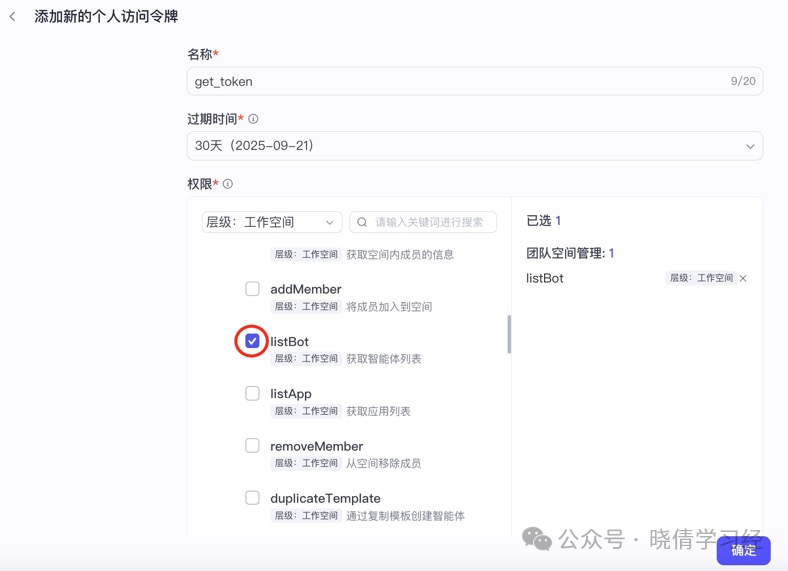Viewport: 788px width, 571px height.
Task: Check the listApp permission checkbox
Action: coord(252,394)
